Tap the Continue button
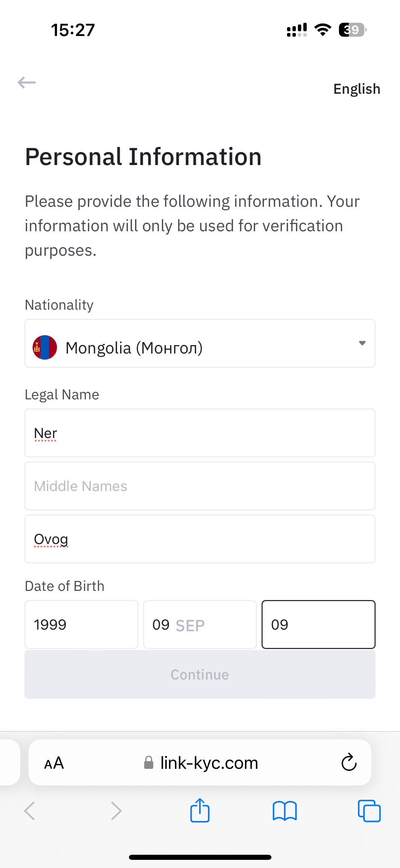400x868 pixels. click(x=200, y=674)
